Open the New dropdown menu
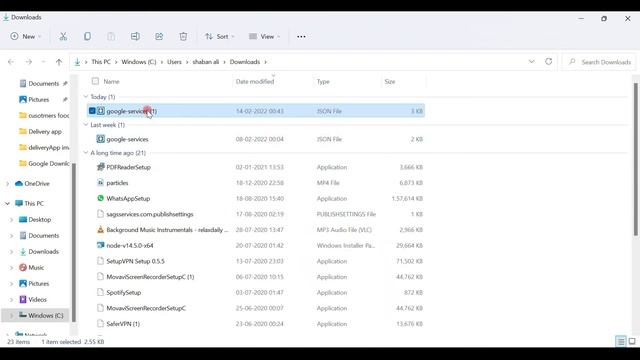Screen dimensions: 640x360 [x=26, y=36]
